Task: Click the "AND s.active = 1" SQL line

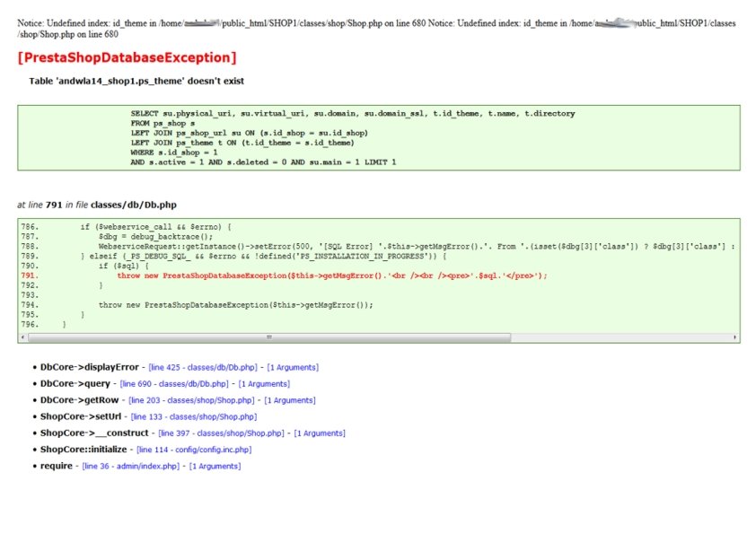Action: tap(263, 162)
